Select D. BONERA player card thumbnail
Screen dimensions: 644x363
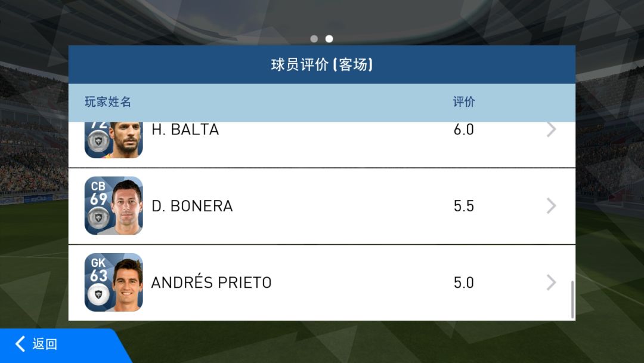114,205
